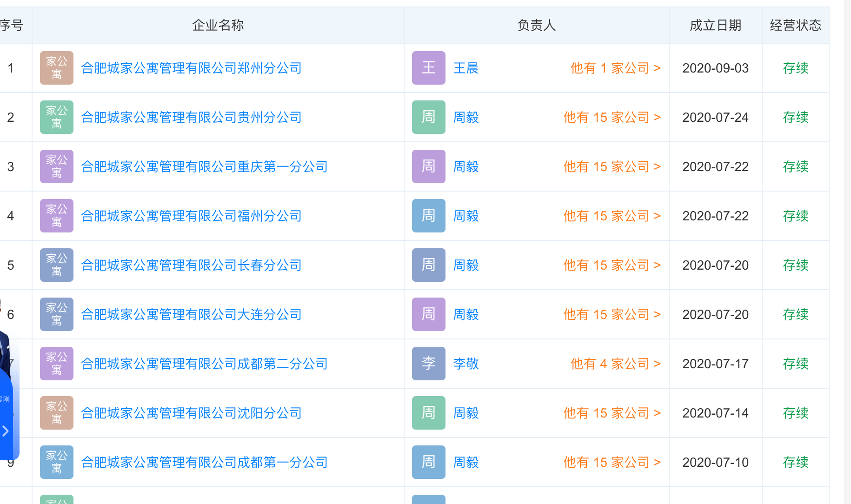Click the date 2020-07-10
The height and width of the screenshot is (504, 851).
716,463
